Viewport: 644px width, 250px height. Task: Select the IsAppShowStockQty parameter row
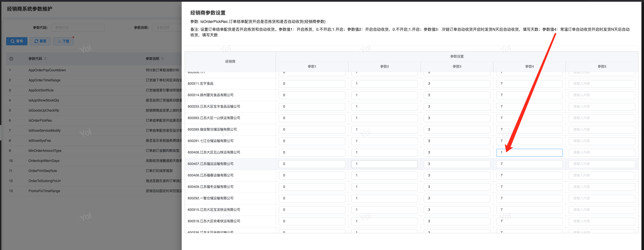click(x=94, y=100)
